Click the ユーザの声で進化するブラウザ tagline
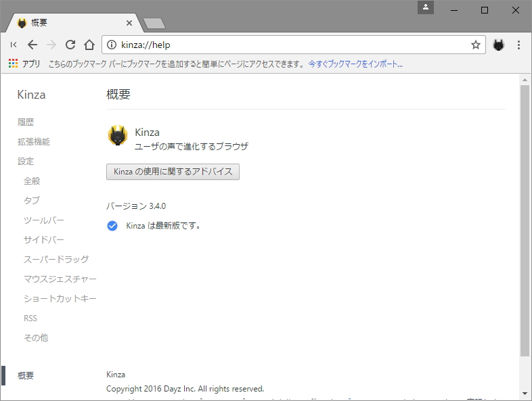The height and width of the screenshot is (401, 532). [192, 147]
